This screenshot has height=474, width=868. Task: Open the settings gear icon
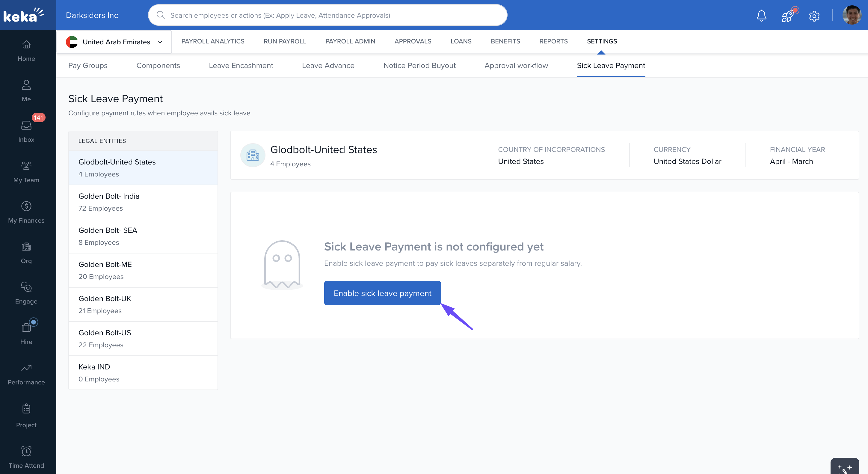coord(814,16)
